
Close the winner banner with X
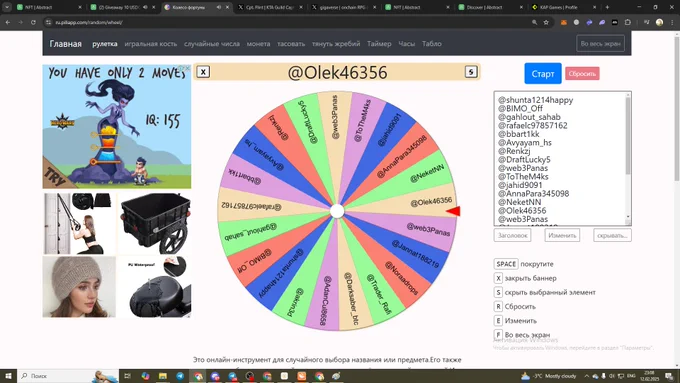tap(203, 72)
